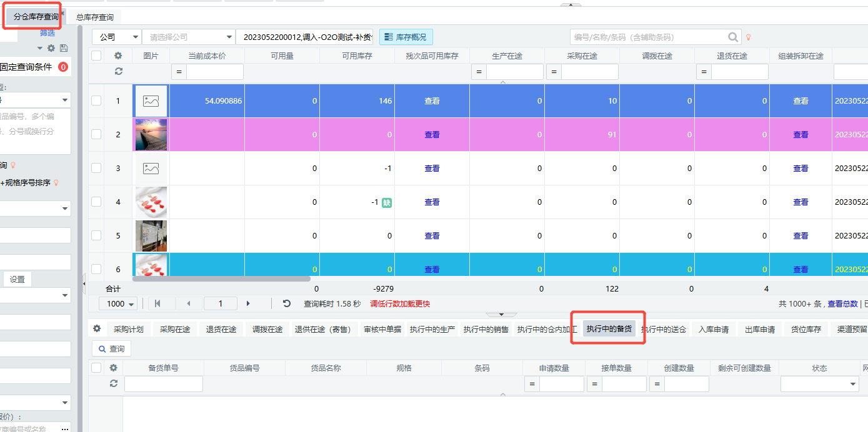This screenshot has width=868, height=432.
Task: Open column settings gear in main table header
Action: coord(118,56)
